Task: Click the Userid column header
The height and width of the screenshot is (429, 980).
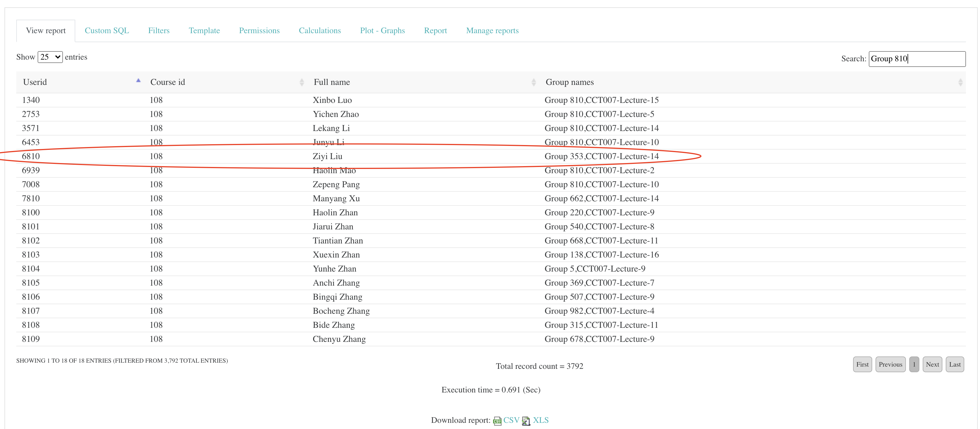Action: (x=80, y=82)
